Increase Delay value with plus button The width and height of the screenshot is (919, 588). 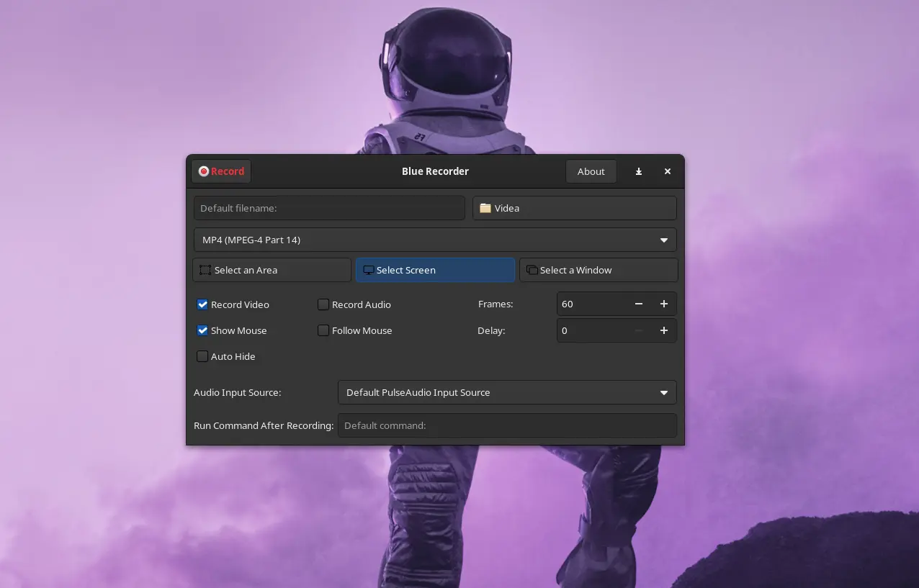coord(664,330)
